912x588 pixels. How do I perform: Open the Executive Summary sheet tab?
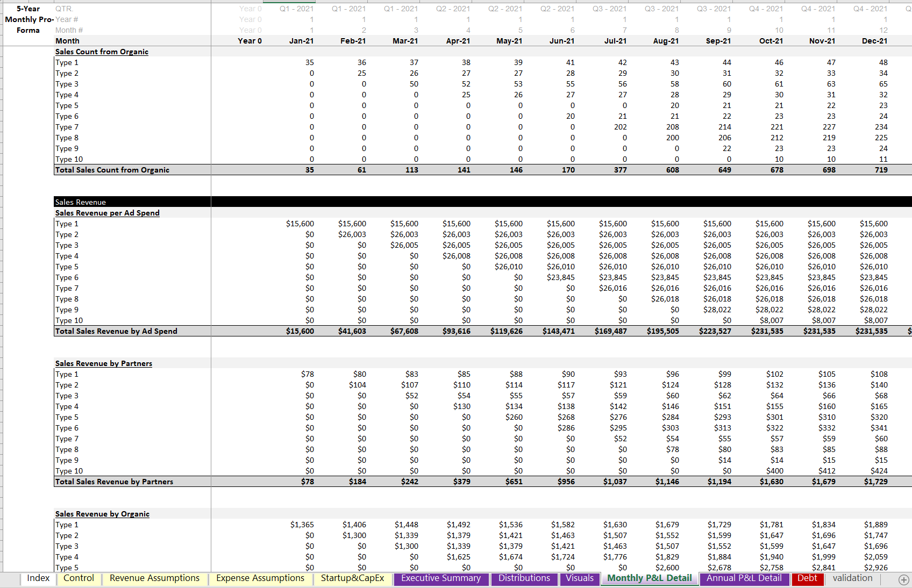[x=441, y=578]
